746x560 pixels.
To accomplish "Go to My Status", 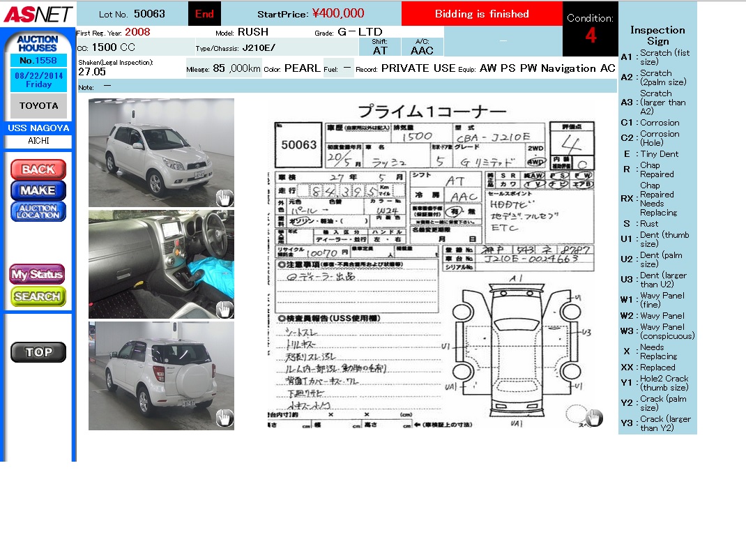I will click(37, 274).
